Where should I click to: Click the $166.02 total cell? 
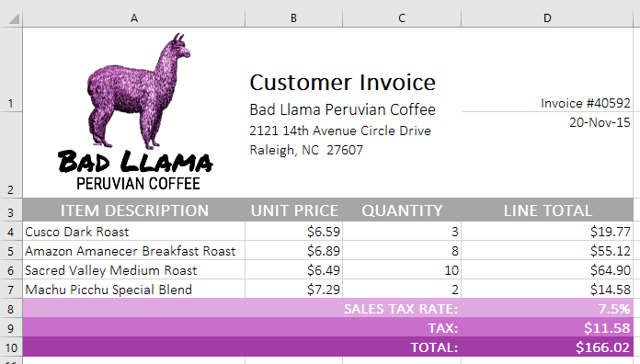pyautogui.click(x=547, y=347)
